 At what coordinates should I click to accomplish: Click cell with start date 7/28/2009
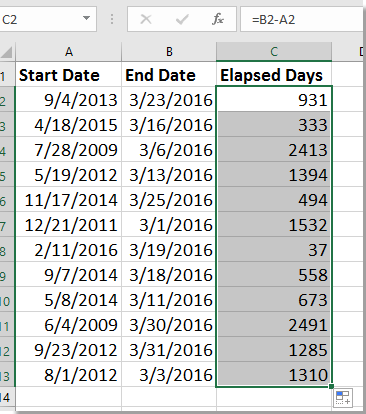point(69,150)
